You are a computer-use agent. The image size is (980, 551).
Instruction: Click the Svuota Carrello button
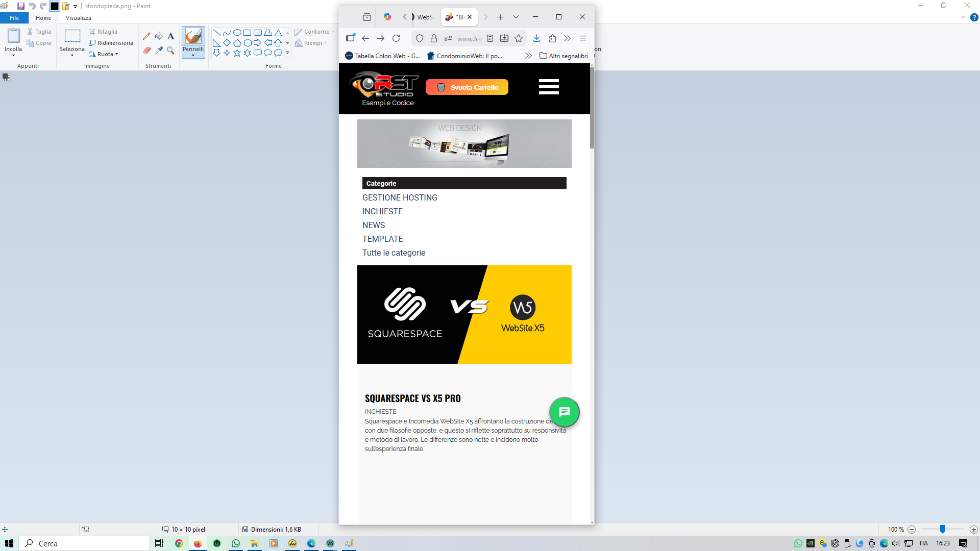point(467,87)
